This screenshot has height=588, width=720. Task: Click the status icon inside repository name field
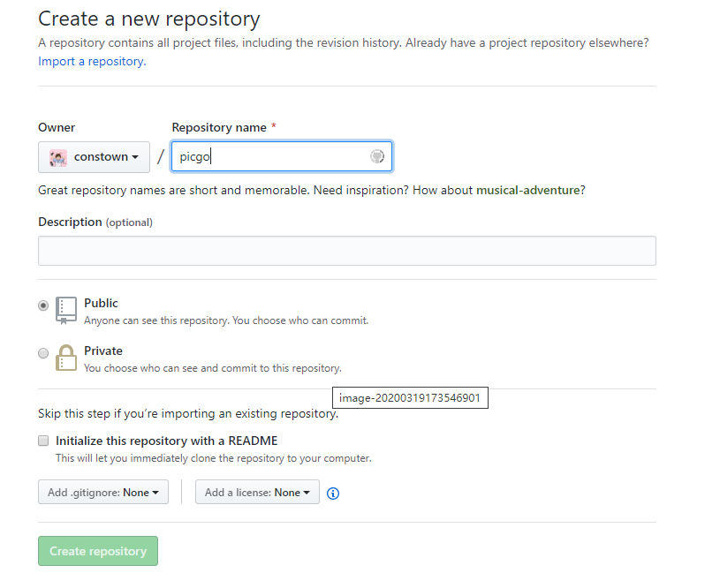pyautogui.click(x=377, y=157)
